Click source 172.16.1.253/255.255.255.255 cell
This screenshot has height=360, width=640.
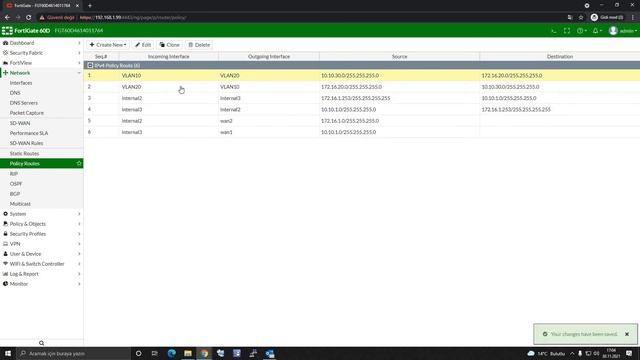pyautogui.click(x=356, y=98)
